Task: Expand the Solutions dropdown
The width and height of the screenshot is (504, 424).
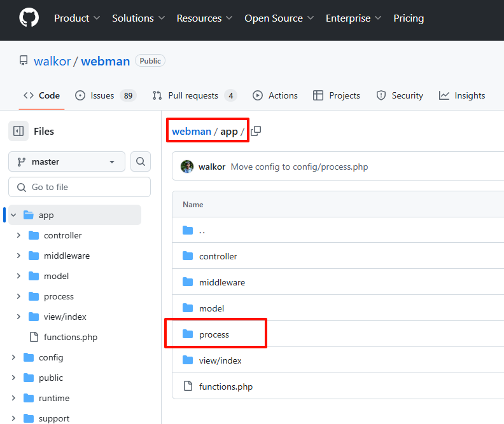Action: [139, 18]
